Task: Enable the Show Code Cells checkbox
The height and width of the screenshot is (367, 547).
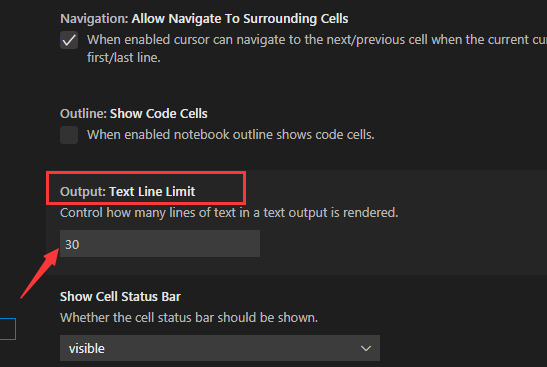Action: [69, 135]
